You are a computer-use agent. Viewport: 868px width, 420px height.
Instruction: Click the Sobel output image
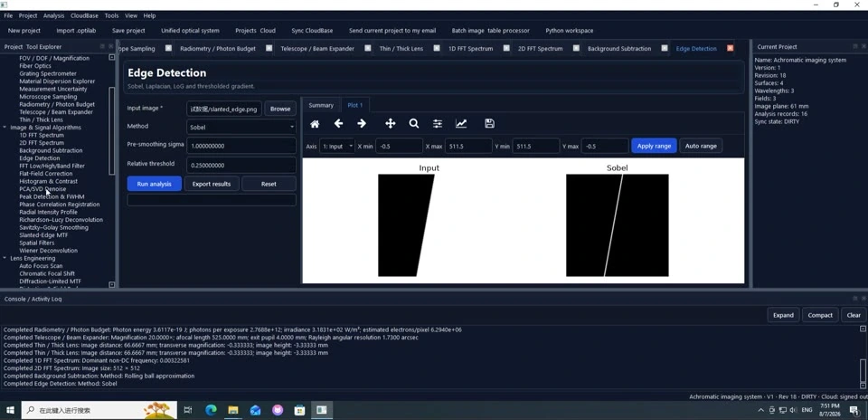618,225
